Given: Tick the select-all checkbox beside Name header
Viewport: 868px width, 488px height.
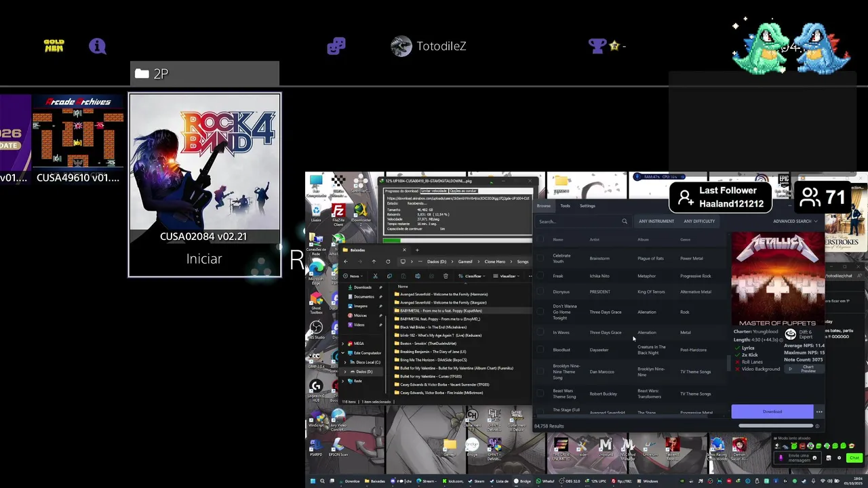Looking at the screenshot, I should [540, 239].
